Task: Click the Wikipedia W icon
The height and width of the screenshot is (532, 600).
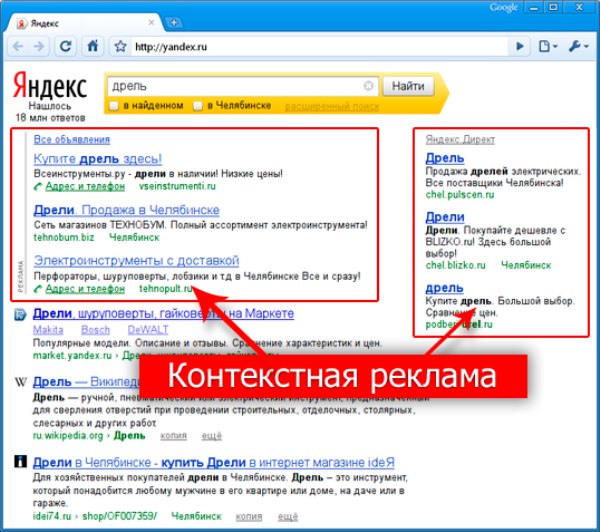Action: click(x=20, y=382)
